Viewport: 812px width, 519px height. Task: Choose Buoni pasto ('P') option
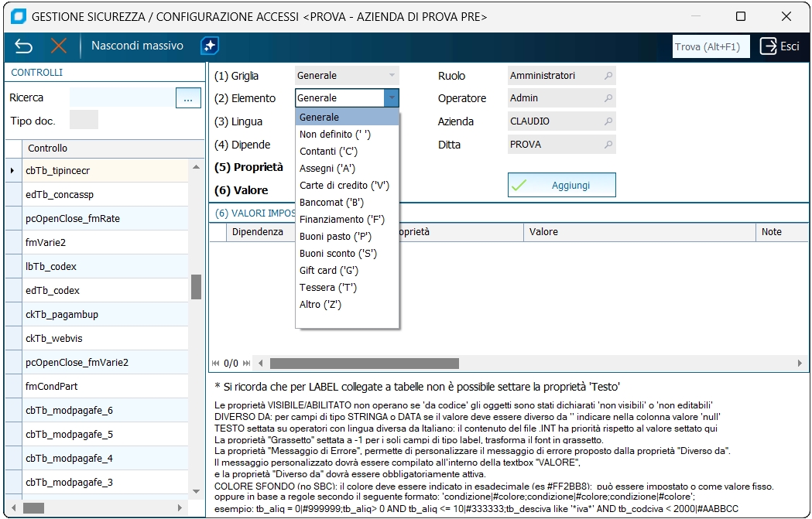tap(347, 237)
